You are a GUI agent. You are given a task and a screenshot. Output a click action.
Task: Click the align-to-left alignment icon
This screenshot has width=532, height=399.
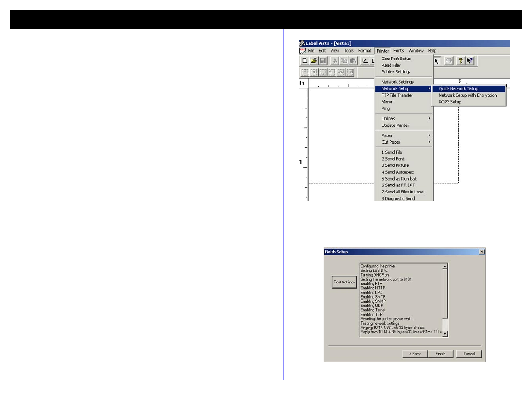[x=332, y=72]
